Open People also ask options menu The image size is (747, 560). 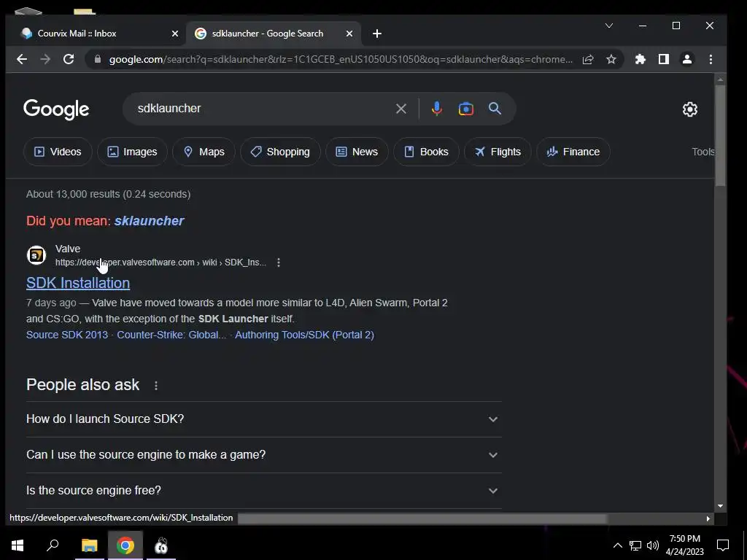pyautogui.click(x=156, y=386)
